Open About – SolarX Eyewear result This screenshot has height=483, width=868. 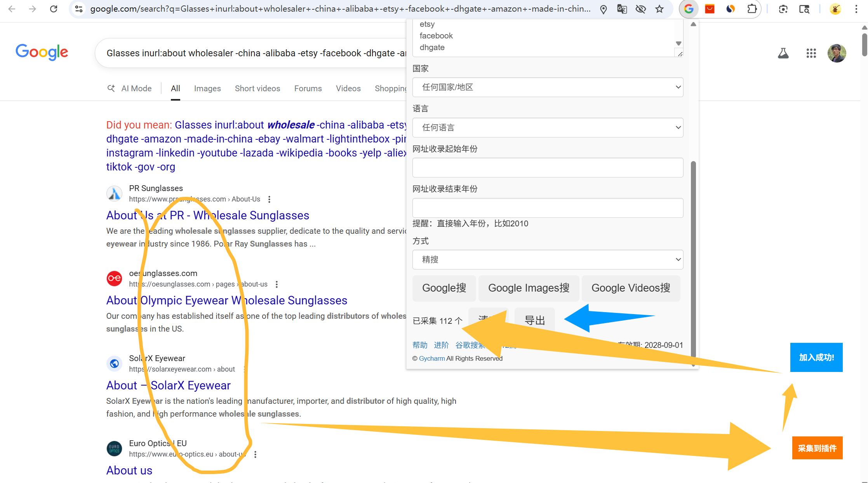[169, 385]
